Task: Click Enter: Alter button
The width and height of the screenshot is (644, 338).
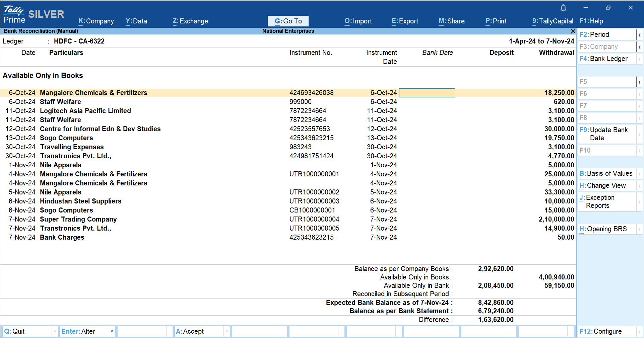Action: [85, 331]
